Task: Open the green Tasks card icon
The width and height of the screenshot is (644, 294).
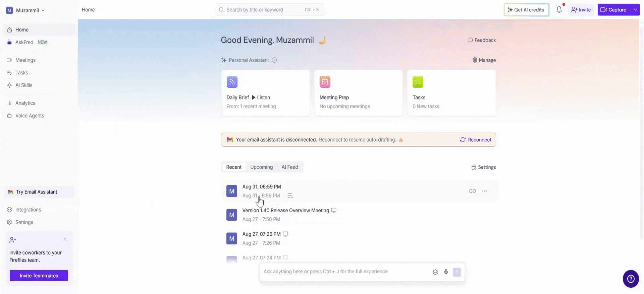Action: (x=418, y=82)
